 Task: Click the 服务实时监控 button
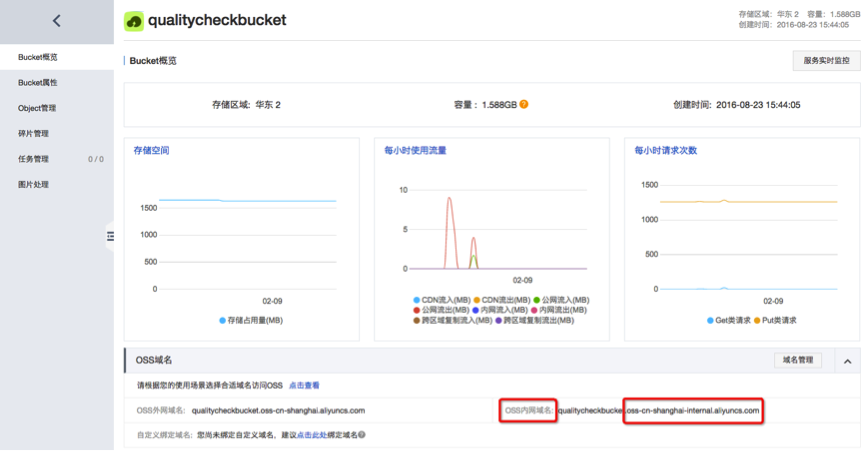click(826, 60)
